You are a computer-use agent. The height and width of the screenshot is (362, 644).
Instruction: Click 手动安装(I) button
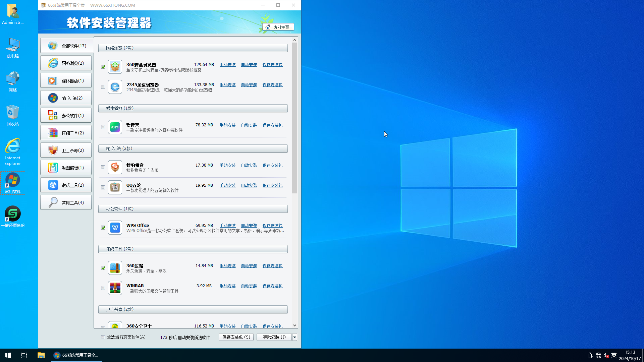coord(274,337)
